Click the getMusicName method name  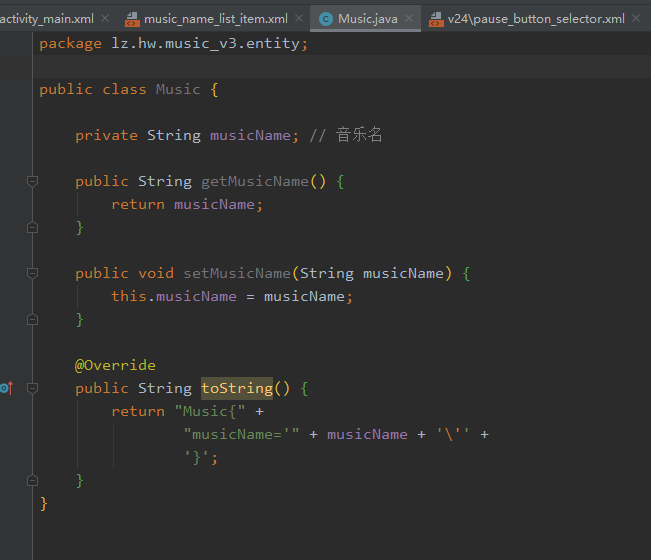coord(255,181)
